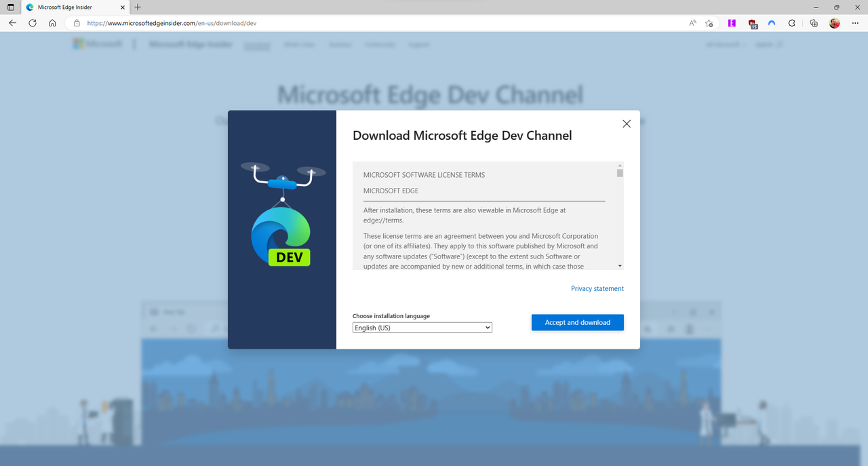This screenshot has height=466, width=868.
Task: Open the Privacy statement link
Action: coord(597,288)
